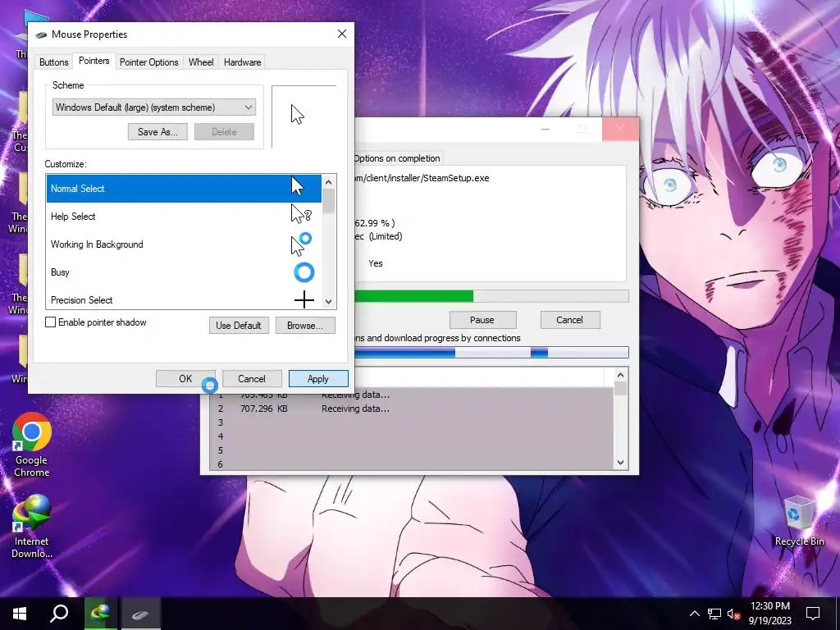Screen dimensions: 840x630
Task: Open taskbar Search magnifier
Action: click(x=59, y=614)
